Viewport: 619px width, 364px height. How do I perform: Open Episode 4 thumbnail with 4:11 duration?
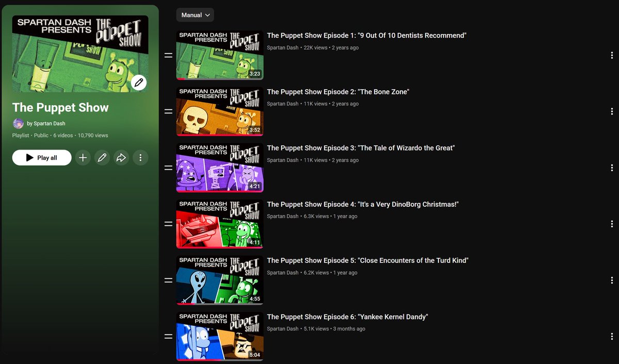pos(220,224)
